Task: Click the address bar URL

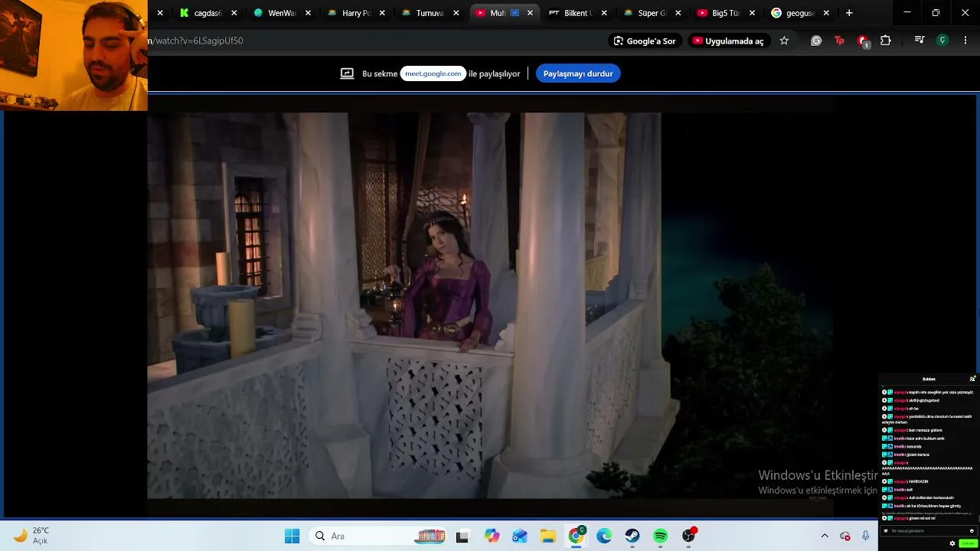Action: pyautogui.click(x=195, y=41)
